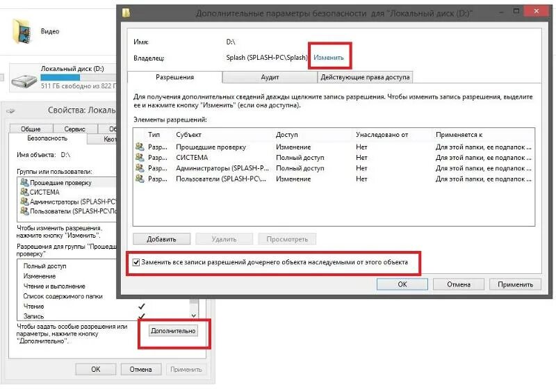Screen dimensions: 556x392
Task: Sort by Применяется к column header
Action: tap(459, 135)
